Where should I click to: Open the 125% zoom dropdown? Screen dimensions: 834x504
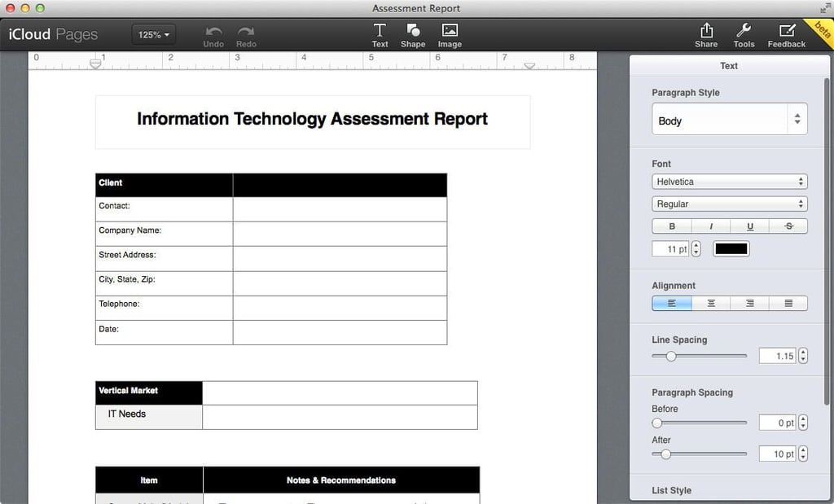pyautogui.click(x=153, y=34)
